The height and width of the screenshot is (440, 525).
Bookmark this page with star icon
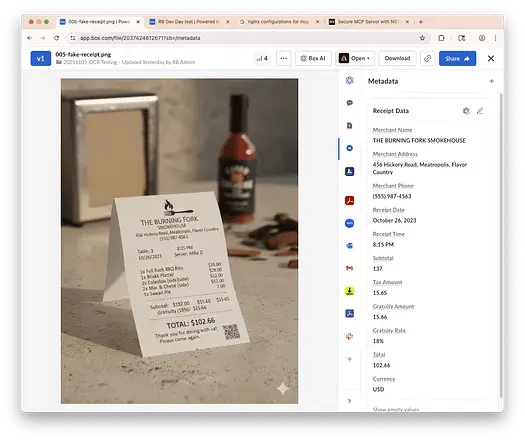422,38
